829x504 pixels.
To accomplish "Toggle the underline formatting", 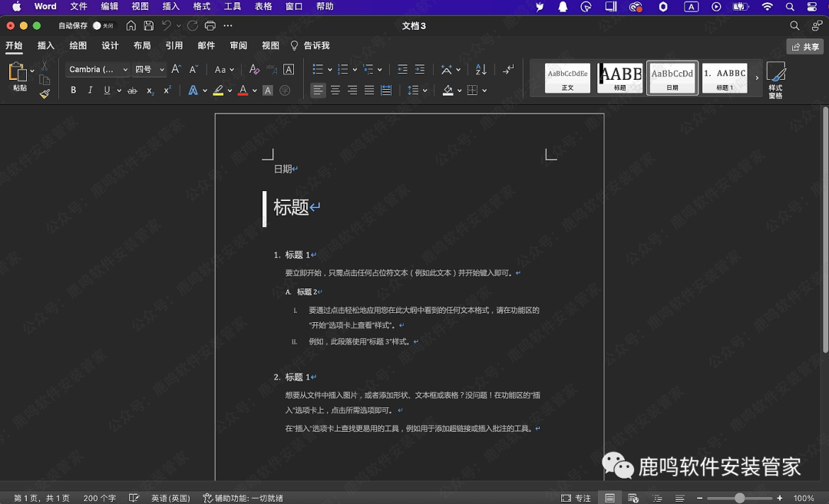I will (107, 90).
